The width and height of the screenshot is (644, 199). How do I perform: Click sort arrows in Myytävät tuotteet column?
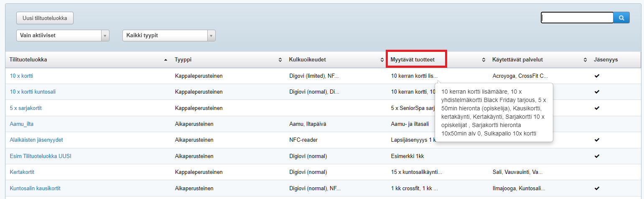point(484,60)
